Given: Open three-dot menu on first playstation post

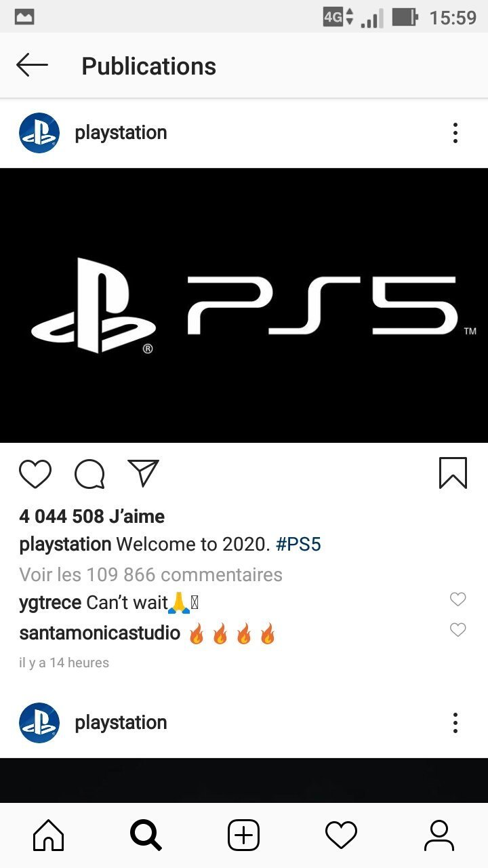Looking at the screenshot, I should (455, 133).
